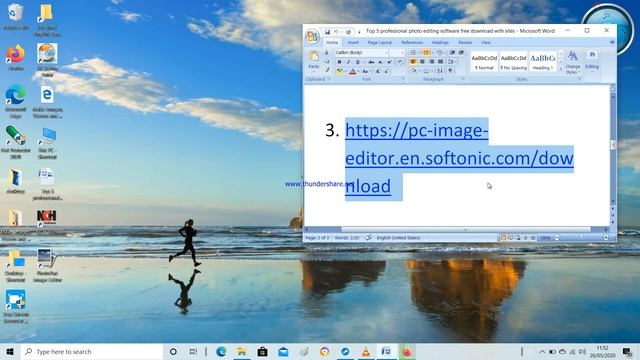Apply red font color

coord(353,71)
